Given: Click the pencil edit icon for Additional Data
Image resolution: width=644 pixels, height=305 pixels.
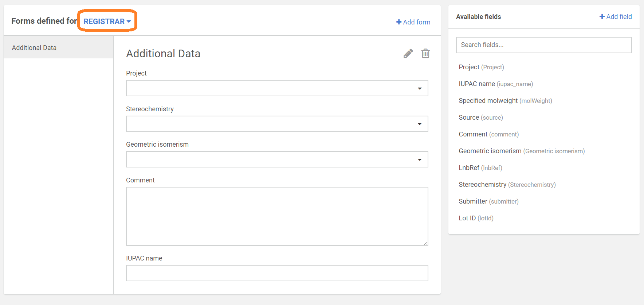Looking at the screenshot, I should point(408,54).
